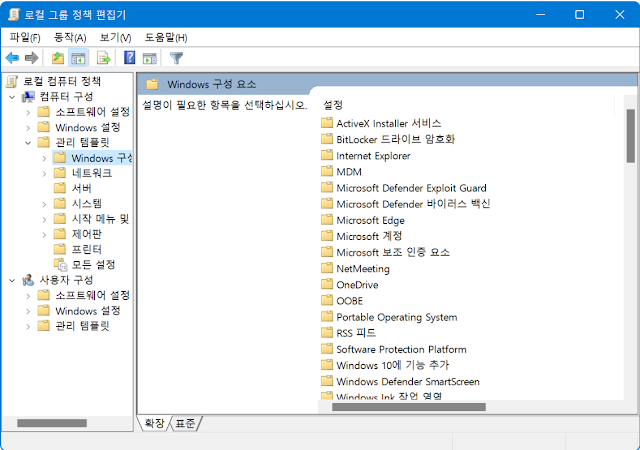Expand 관리 템플릿 under 사용자 구성
This screenshot has height=450, width=640.
28,326
